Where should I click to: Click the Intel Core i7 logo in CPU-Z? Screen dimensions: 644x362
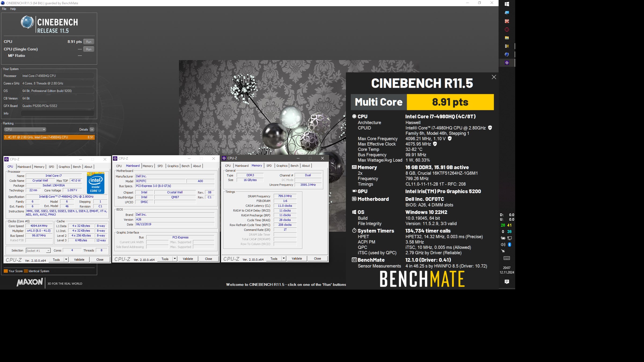click(x=96, y=183)
